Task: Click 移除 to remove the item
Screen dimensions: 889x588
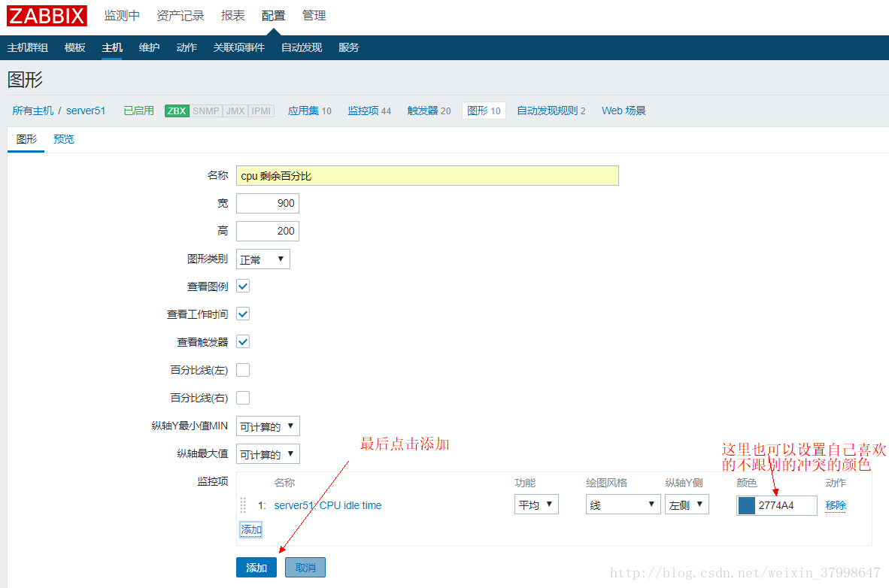Action: click(836, 505)
